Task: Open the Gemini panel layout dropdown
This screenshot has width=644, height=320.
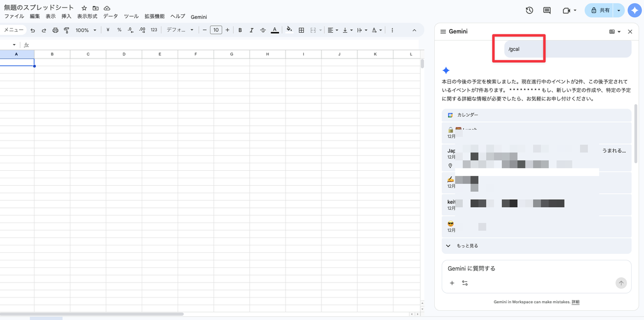Action: (614, 32)
